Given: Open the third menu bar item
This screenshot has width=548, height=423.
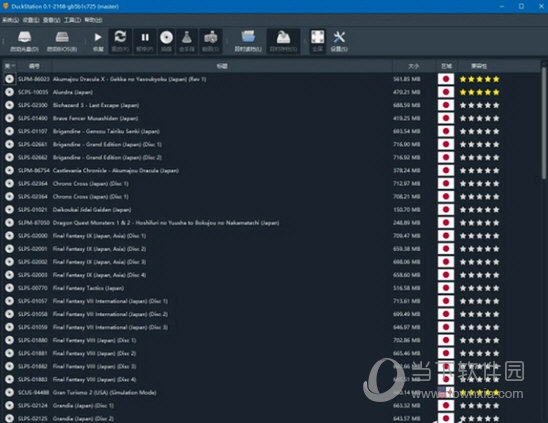Looking at the screenshot, I should (51, 20).
